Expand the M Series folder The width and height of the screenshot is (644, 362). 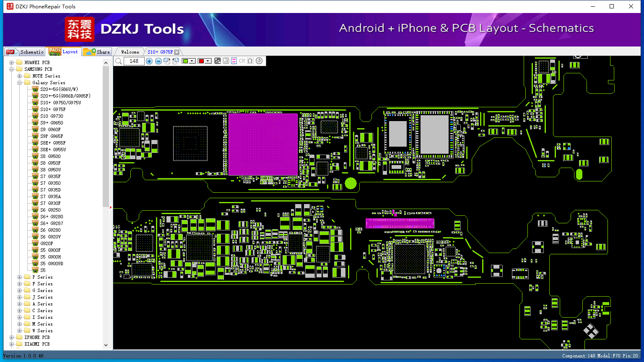click(20, 324)
